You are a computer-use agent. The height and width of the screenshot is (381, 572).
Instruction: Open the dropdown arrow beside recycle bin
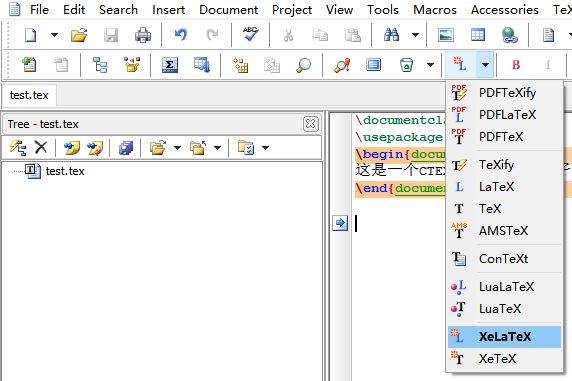430,65
